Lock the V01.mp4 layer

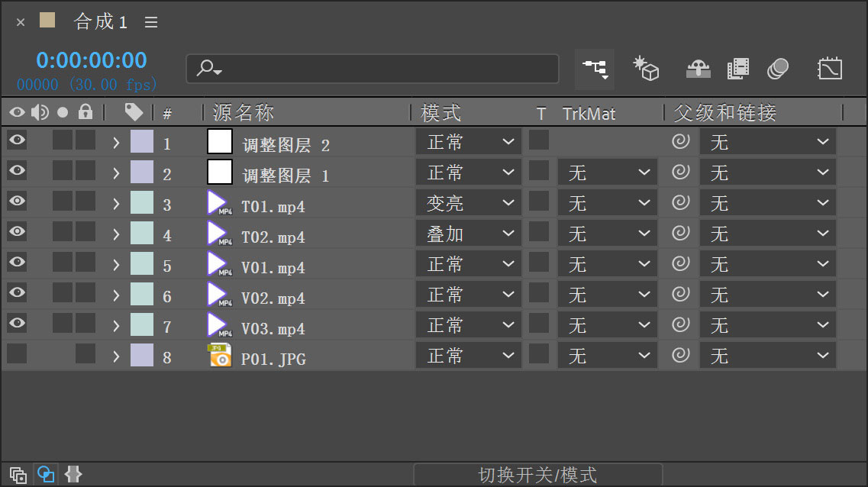point(86,262)
